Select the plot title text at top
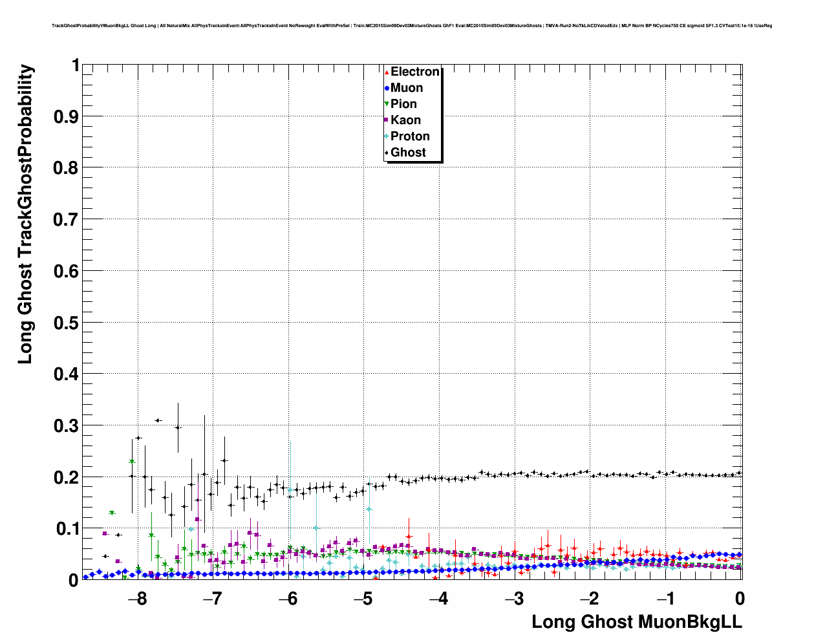The width and height of the screenshot is (825, 644). 412,26
